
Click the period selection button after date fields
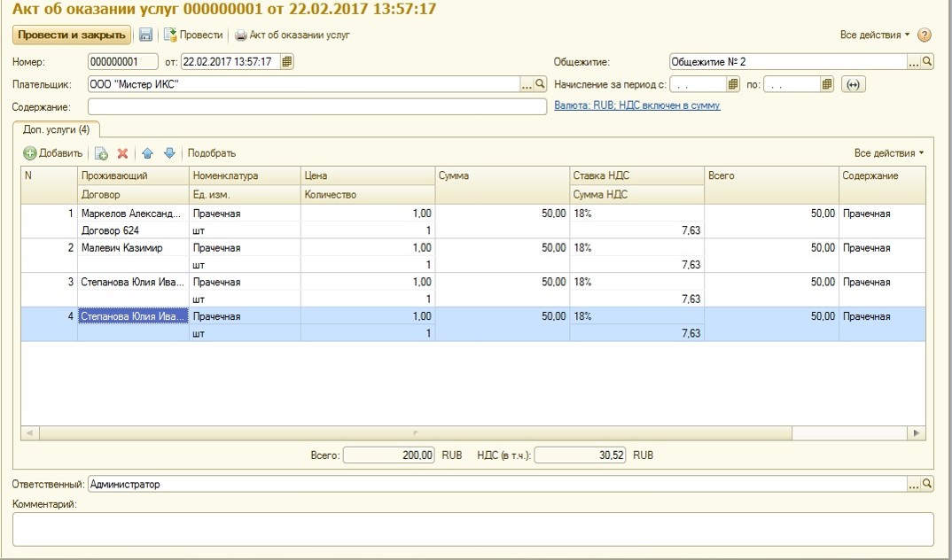click(853, 85)
